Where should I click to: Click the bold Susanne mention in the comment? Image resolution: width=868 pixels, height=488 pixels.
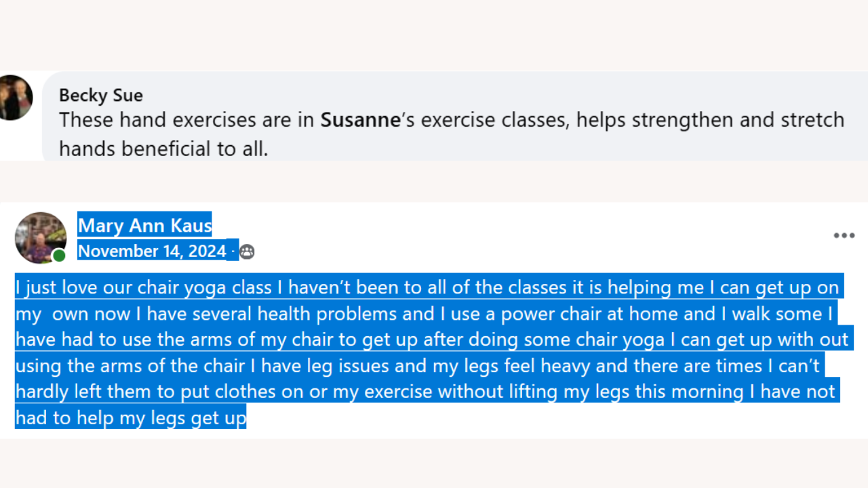pos(360,121)
